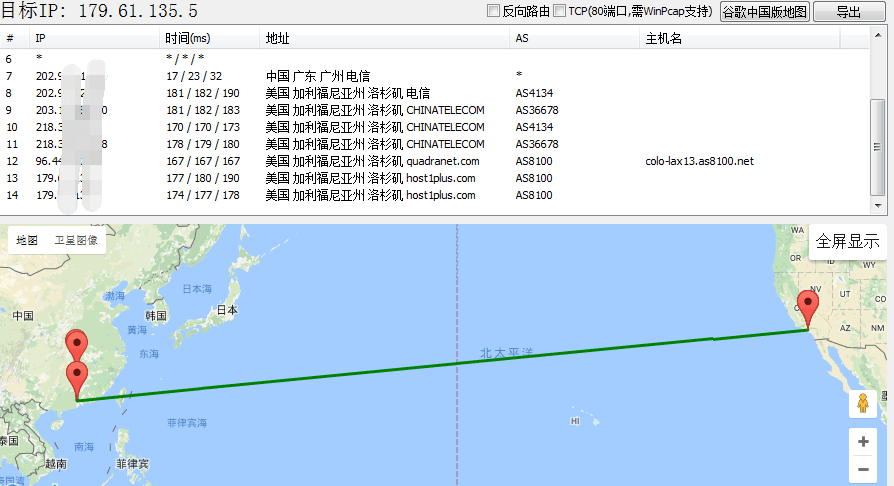This screenshot has width=894, height=486.
Task: Zoom out of the map with minus
Action: tap(862, 469)
